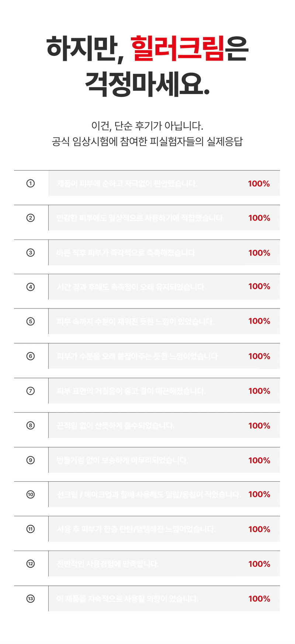Select the 전반적인 사용경험에 만족합니다 statement
Screen dimensions: 295x644
pyautogui.click(x=108, y=564)
